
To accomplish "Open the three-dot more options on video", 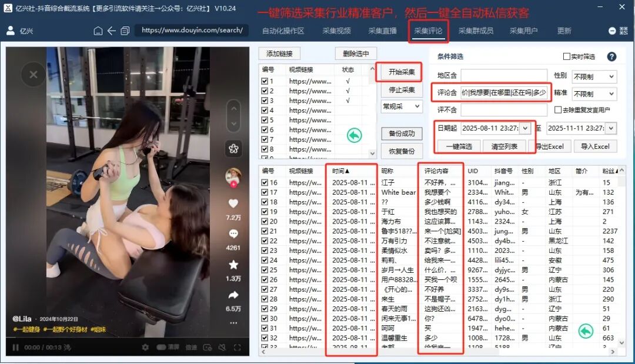I will [x=233, y=323].
